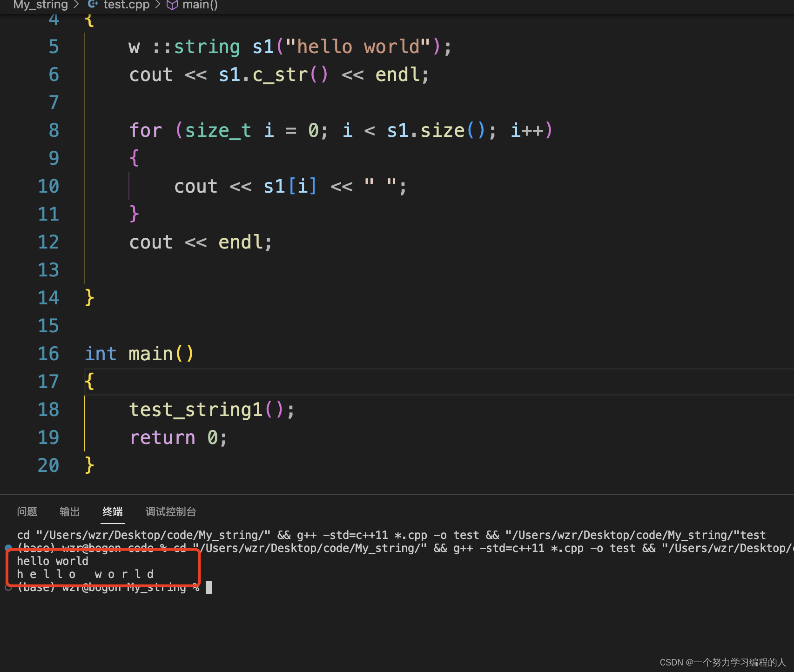794x672 pixels.
Task: Place cursor at the terminal input prompt
Action: tap(209, 587)
